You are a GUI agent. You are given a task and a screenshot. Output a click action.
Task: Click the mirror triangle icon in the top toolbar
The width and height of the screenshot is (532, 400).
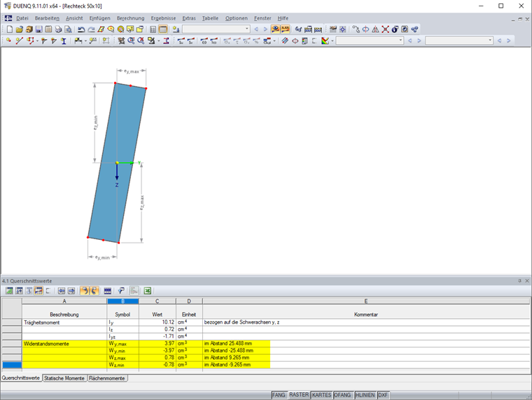(x=375, y=29)
